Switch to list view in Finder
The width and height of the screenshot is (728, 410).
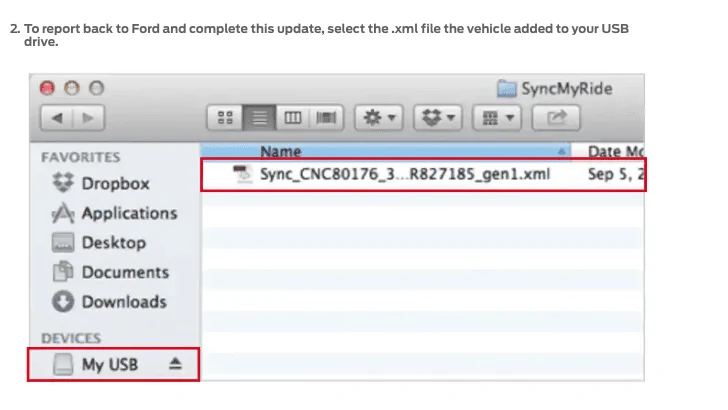(259, 117)
